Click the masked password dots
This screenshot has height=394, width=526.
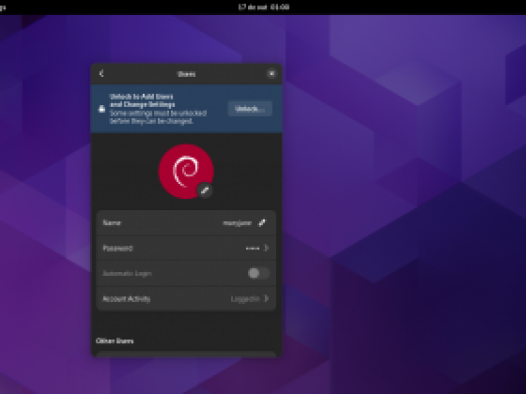pos(253,248)
